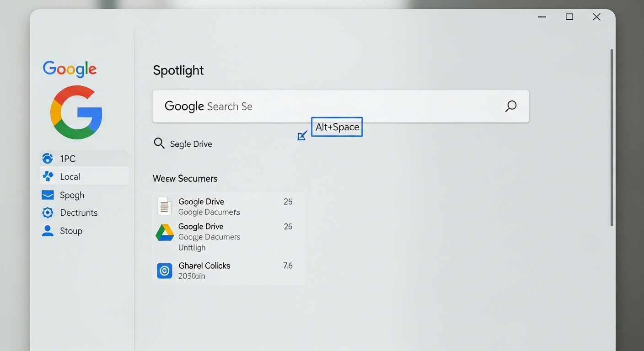Close the Spotlight window
This screenshot has height=351, width=644.
[x=596, y=17]
